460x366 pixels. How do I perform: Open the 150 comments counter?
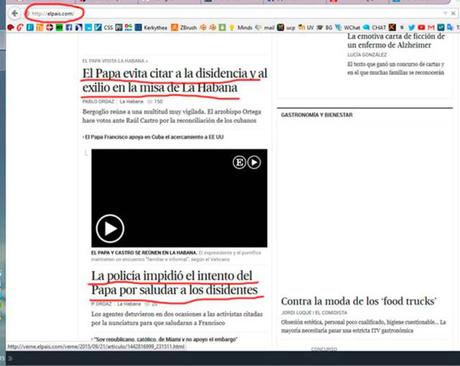pos(155,101)
